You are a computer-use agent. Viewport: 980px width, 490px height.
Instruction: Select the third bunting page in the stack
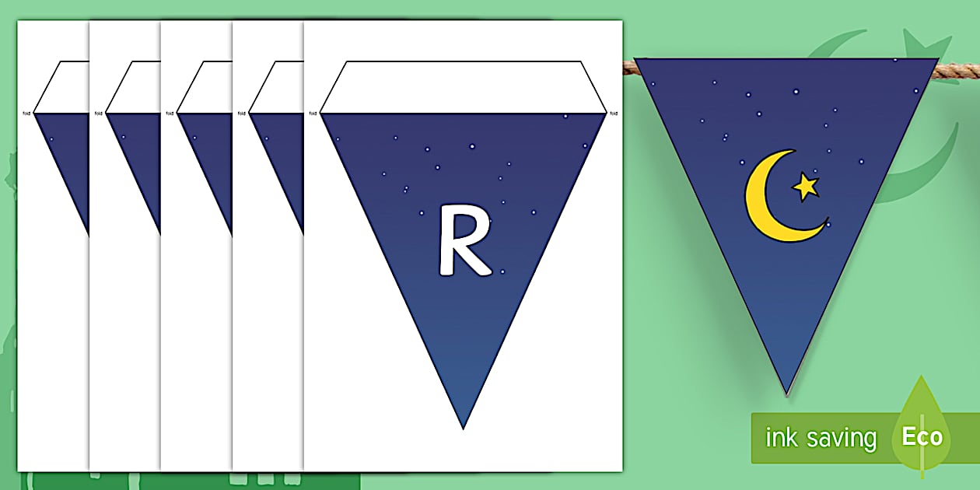pos(196,311)
